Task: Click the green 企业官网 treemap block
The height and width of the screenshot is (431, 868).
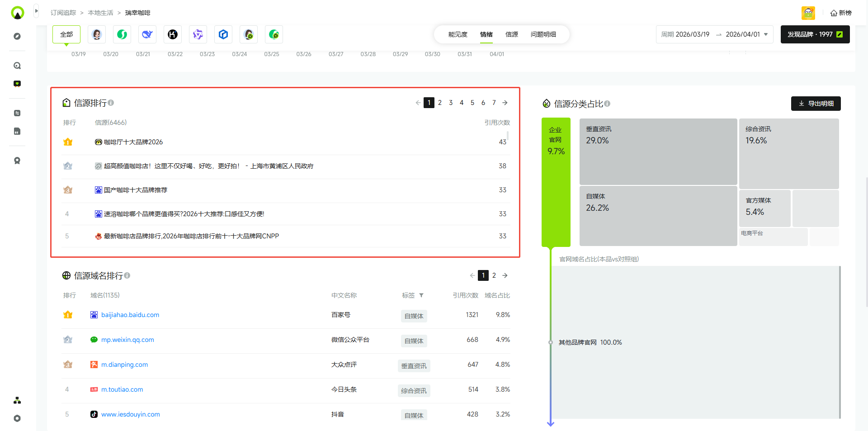Action: (x=556, y=182)
